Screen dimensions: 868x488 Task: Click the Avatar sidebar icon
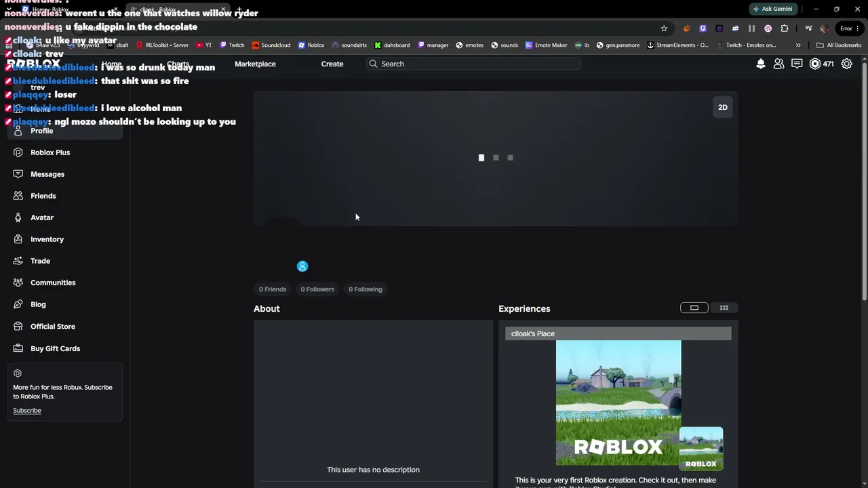point(18,218)
